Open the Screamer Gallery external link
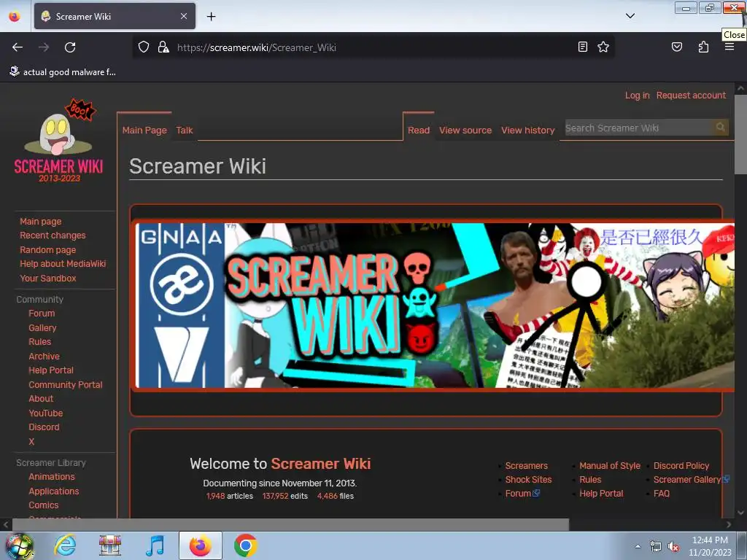747x560 pixels. click(691, 480)
